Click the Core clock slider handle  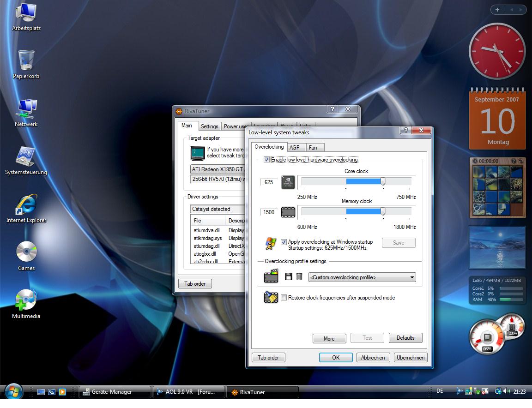tap(383, 181)
